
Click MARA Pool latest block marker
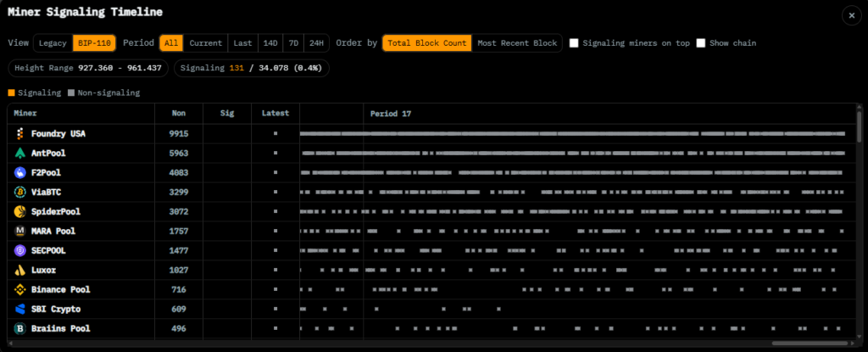(x=275, y=232)
